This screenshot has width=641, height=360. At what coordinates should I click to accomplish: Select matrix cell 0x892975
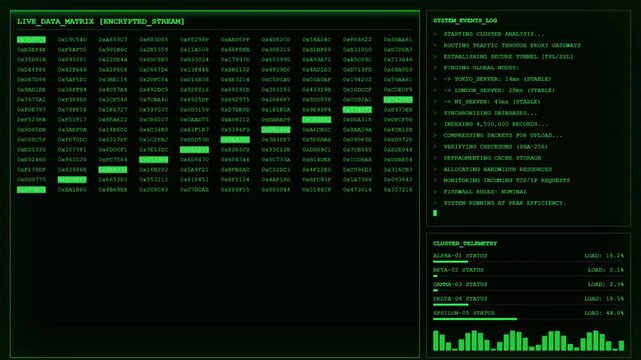point(235,100)
